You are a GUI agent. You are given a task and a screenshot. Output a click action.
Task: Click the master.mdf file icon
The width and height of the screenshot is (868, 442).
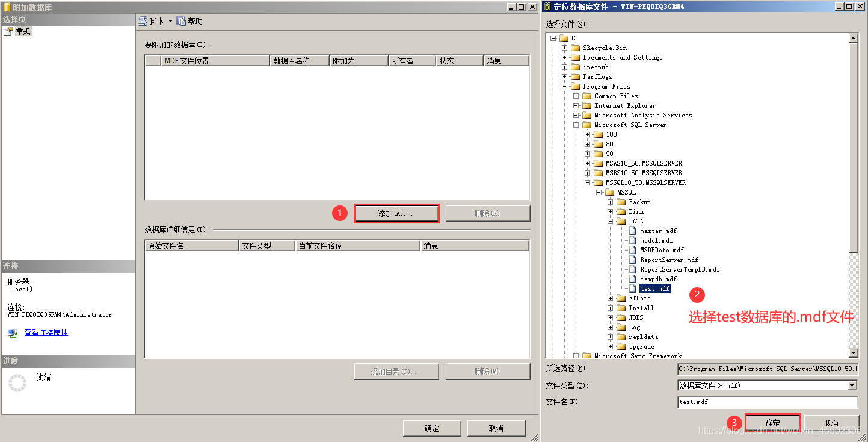pyautogui.click(x=633, y=231)
